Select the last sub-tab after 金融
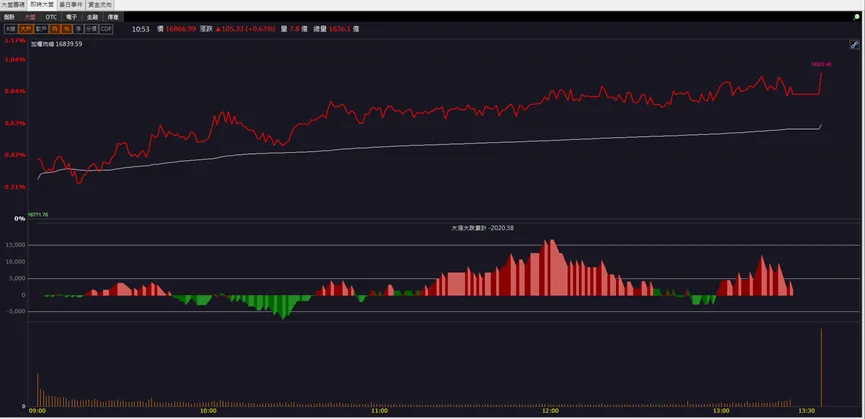Screen dimensions: 865x419 113,17
